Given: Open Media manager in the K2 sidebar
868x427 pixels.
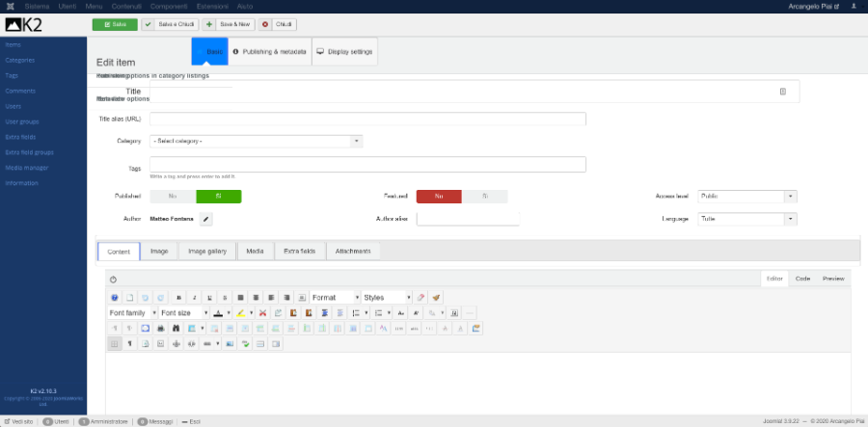Looking at the screenshot, I should coord(27,168).
